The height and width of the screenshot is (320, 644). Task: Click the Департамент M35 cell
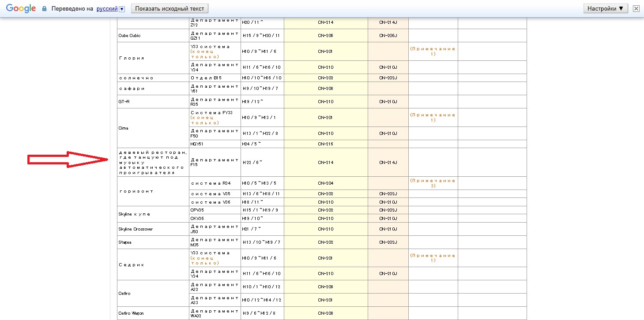click(215, 242)
